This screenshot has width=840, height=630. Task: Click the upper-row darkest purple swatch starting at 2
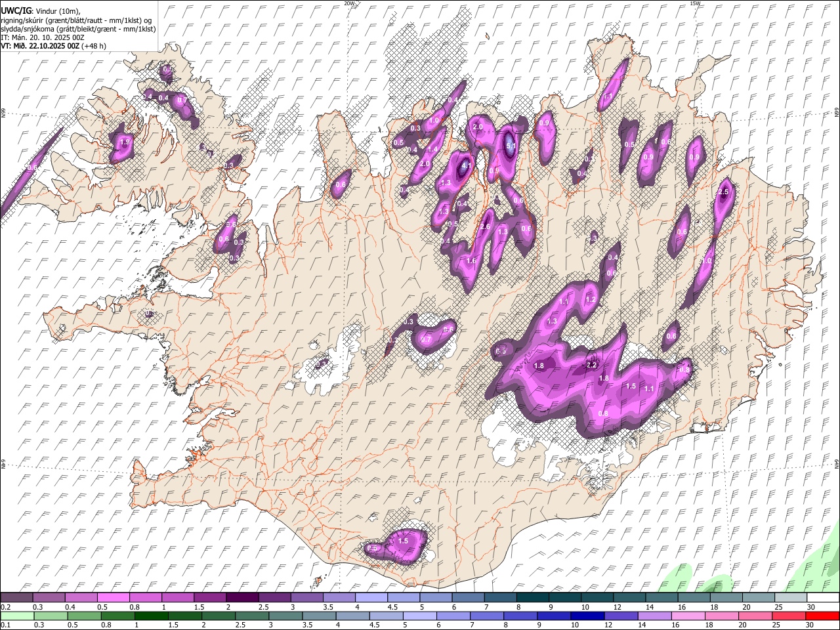242,597
